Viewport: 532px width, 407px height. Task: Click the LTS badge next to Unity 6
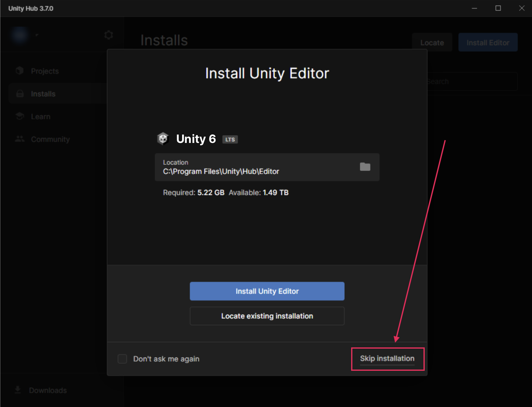pos(230,139)
